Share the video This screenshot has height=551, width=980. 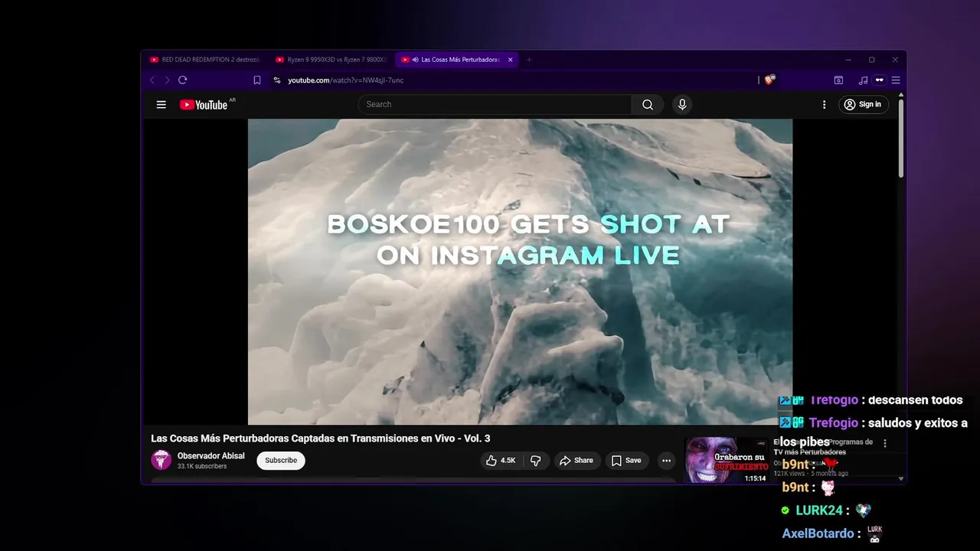coord(577,461)
